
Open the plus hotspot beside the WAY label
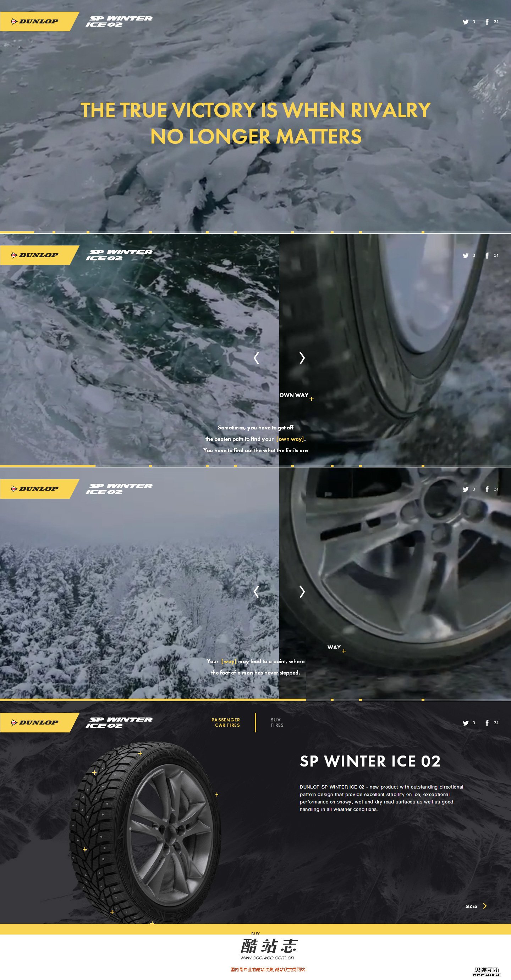coord(344,651)
